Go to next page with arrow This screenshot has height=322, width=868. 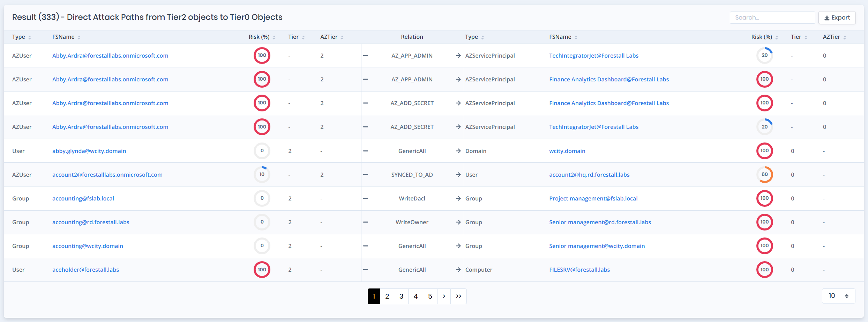click(x=444, y=296)
